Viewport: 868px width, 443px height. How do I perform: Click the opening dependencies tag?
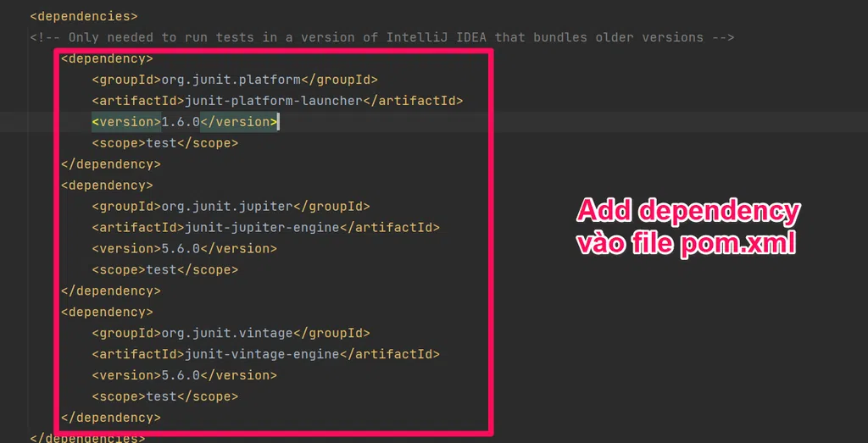tap(83, 16)
